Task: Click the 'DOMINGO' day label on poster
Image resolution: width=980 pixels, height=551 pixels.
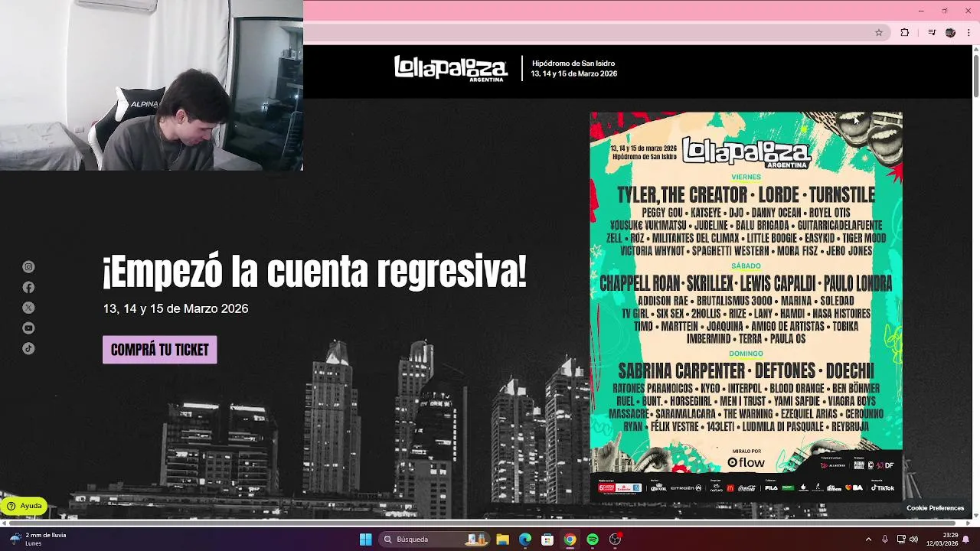Action: point(746,354)
